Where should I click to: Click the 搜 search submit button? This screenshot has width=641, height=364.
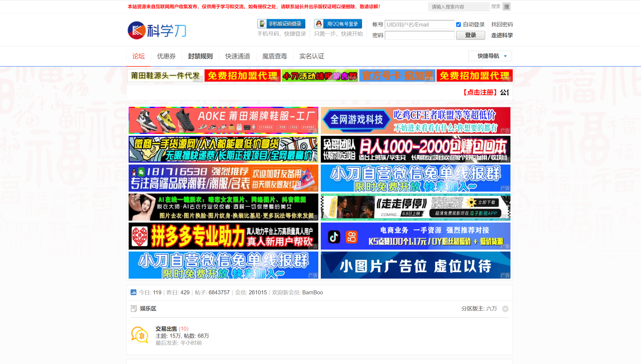tap(506, 7)
